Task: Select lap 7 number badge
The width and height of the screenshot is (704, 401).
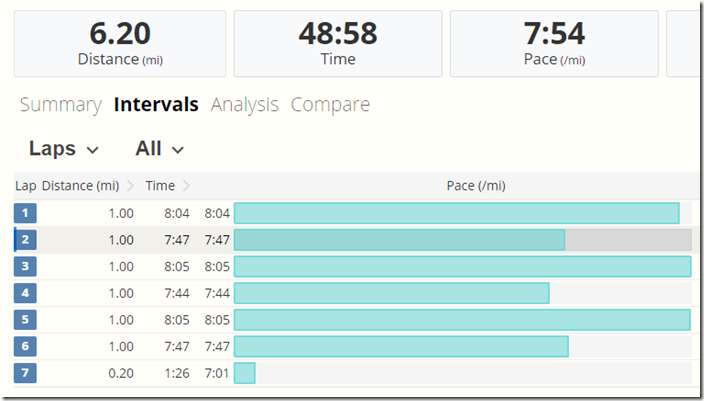Action: point(25,373)
